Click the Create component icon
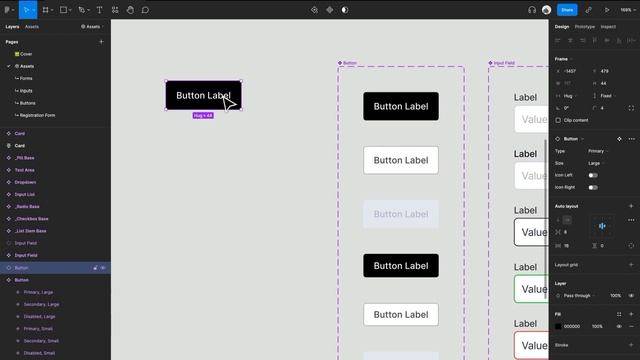This screenshot has width=640, height=360. click(329, 10)
